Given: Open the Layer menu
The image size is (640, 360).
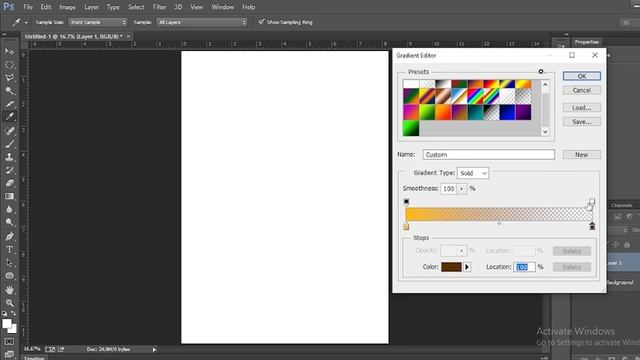Looking at the screenshot, I should pyautogui.click(x=91, y=7).
